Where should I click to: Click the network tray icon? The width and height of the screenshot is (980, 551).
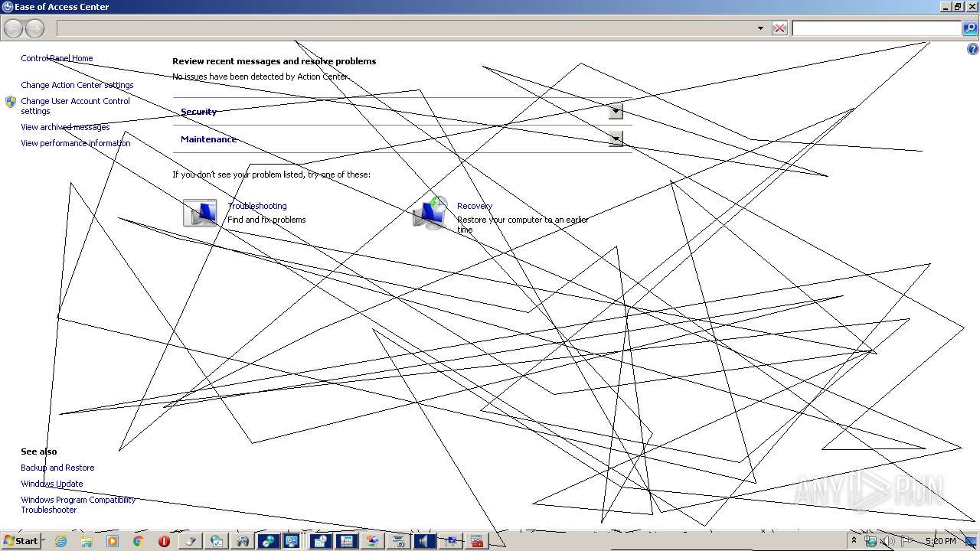[871, 541]
